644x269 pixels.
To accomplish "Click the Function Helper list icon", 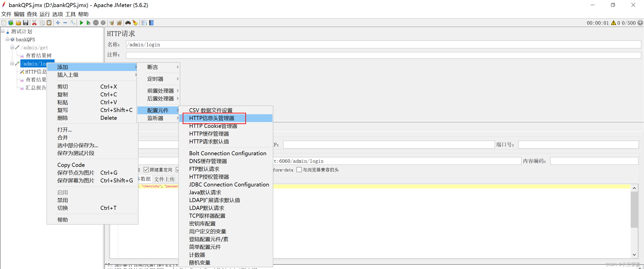I will click(x=144, y=23).
